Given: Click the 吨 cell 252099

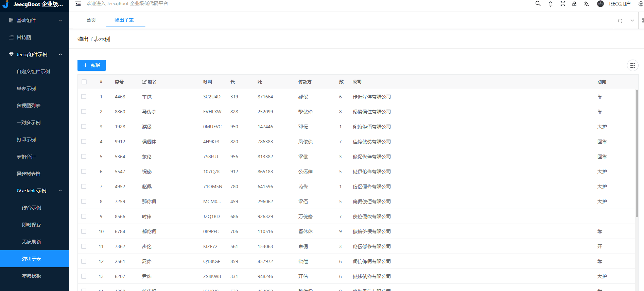Looking at the screenshot, I should tap(265, 112).
